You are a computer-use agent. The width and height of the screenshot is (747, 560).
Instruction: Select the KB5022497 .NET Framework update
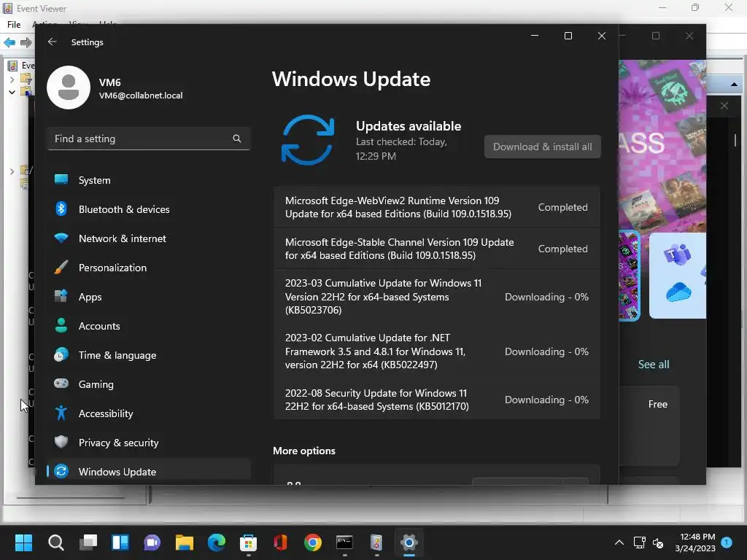coord(437,351)
